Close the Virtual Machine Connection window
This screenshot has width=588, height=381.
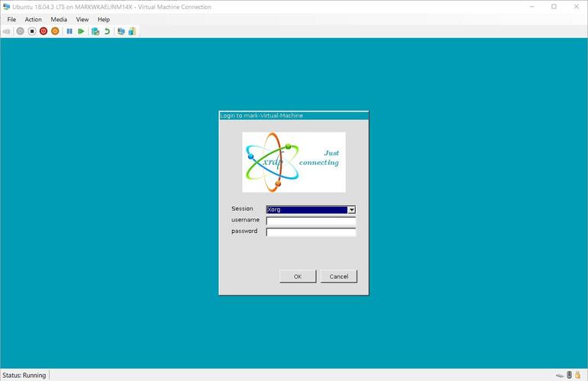click(577, 7)
